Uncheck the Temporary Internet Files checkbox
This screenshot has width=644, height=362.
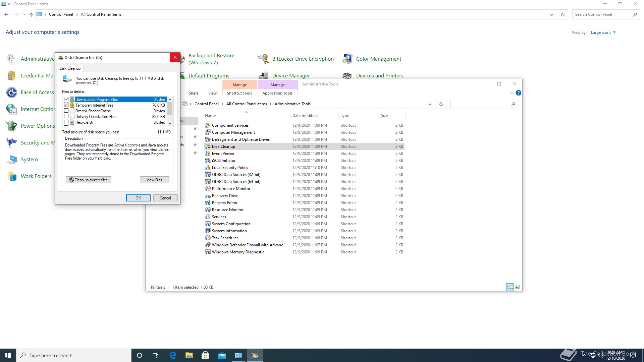pos(66,105)
